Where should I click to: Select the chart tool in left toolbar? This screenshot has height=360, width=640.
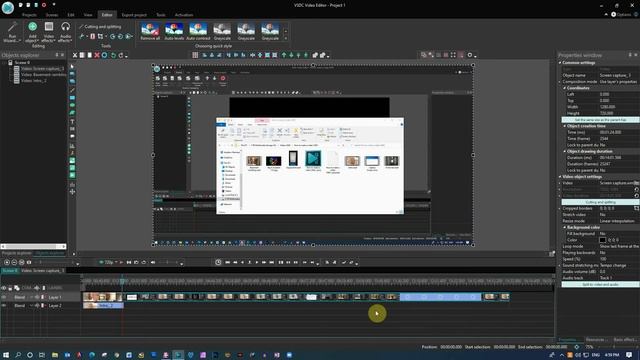pyautogui.click(x=72, y=146)
